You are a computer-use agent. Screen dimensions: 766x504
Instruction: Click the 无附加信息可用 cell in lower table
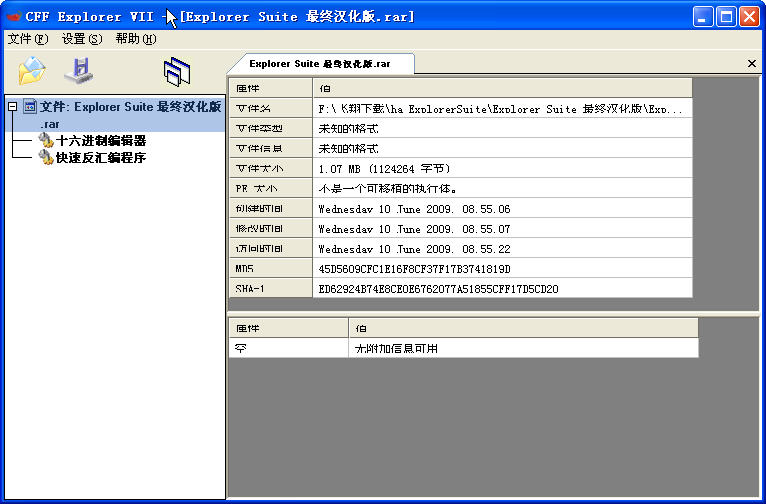[x=523, y=348]
